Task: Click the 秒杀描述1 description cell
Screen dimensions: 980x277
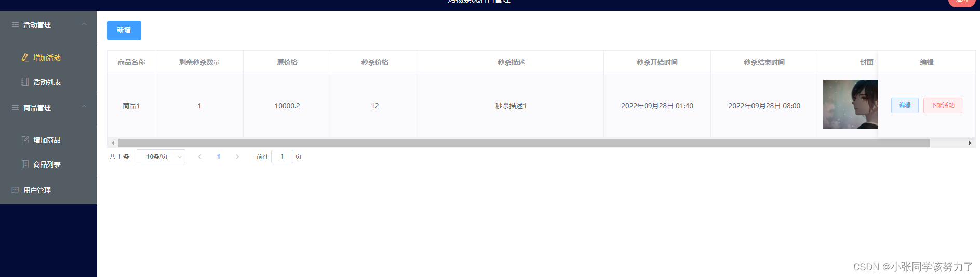Action: tap(511, 106)
